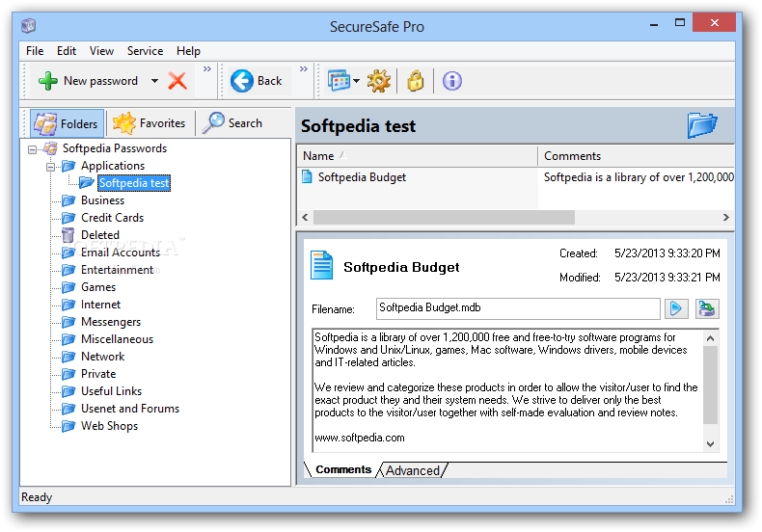The height and width of the screenshot is (532, 762).
Task: Select the Network folder
Action: 102,357
